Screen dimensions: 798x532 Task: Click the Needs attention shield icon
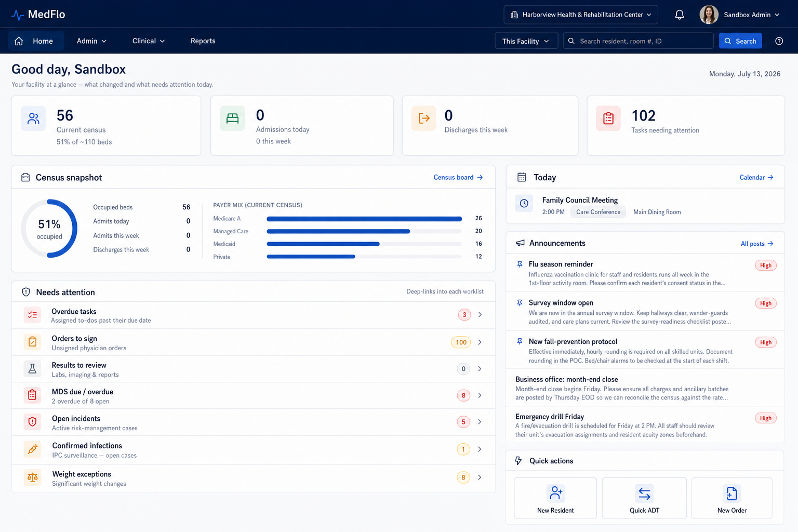26,292
